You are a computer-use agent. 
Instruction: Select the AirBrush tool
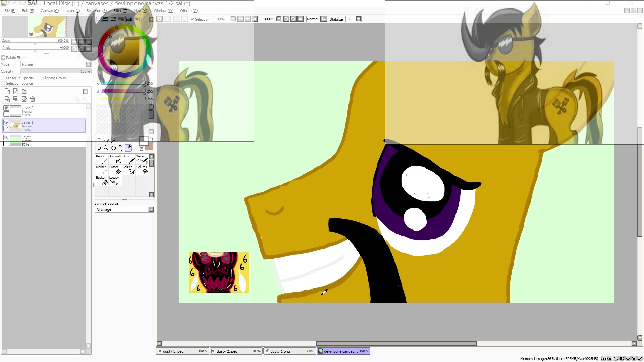coord(115,159)
